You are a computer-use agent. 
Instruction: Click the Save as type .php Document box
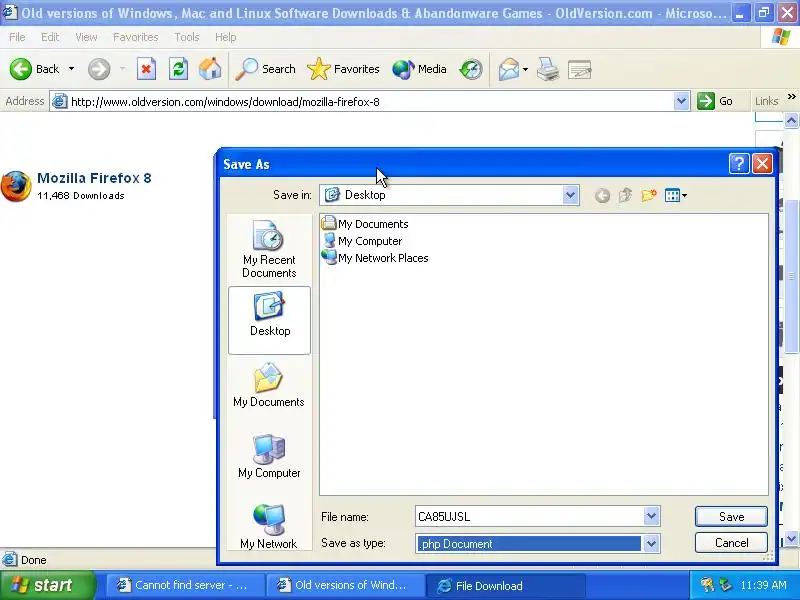click(529, 543)
